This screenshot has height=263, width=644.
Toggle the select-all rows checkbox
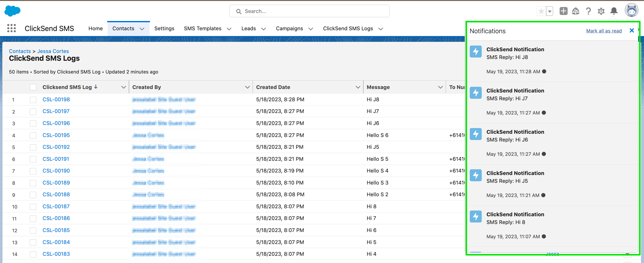(x=33, y=87)
